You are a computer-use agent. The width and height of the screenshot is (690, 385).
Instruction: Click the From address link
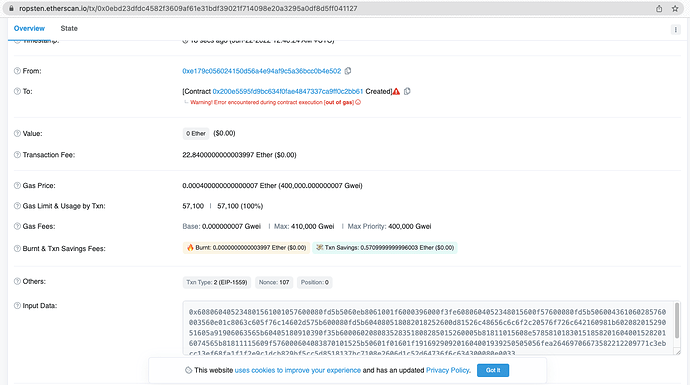261,71
